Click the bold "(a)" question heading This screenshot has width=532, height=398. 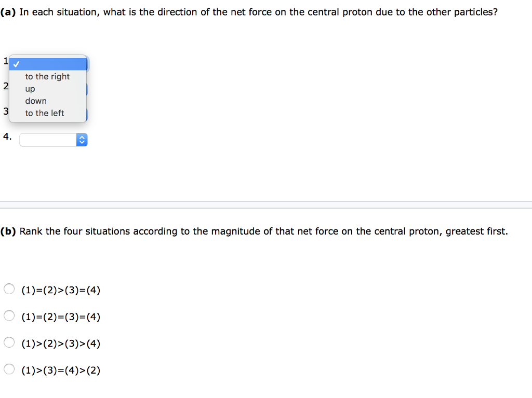coord(9,11)
